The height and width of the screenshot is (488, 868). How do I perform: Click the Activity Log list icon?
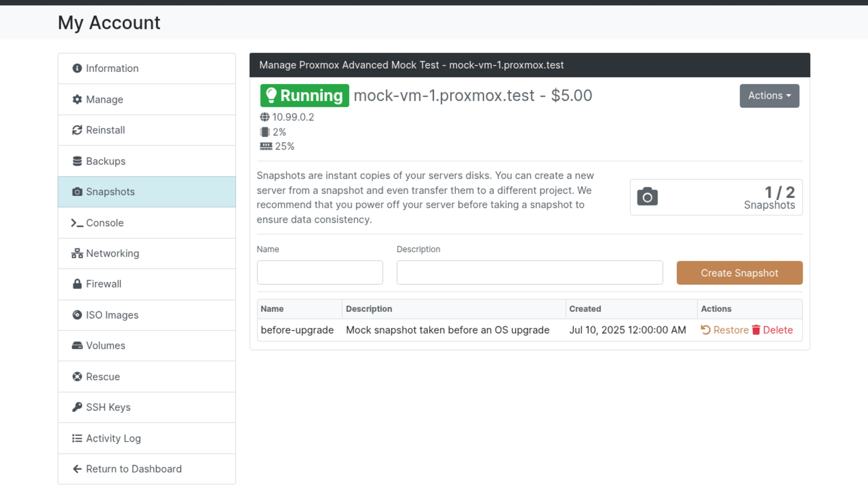point(77,438)
